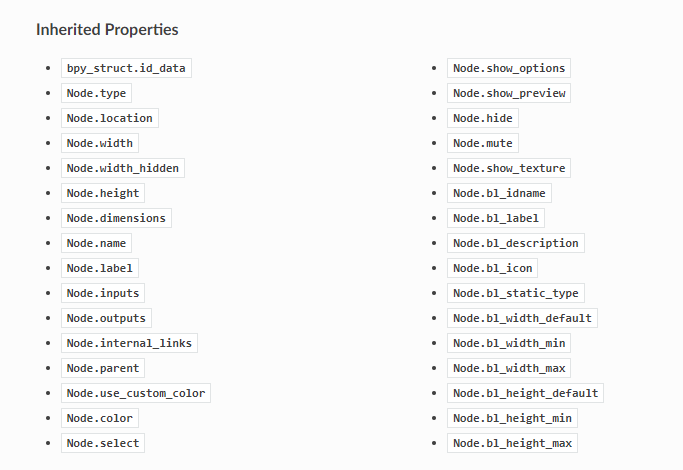Go to the Node.color link
This screenshot has height=470, width=683.
click(x=99, y=418)
